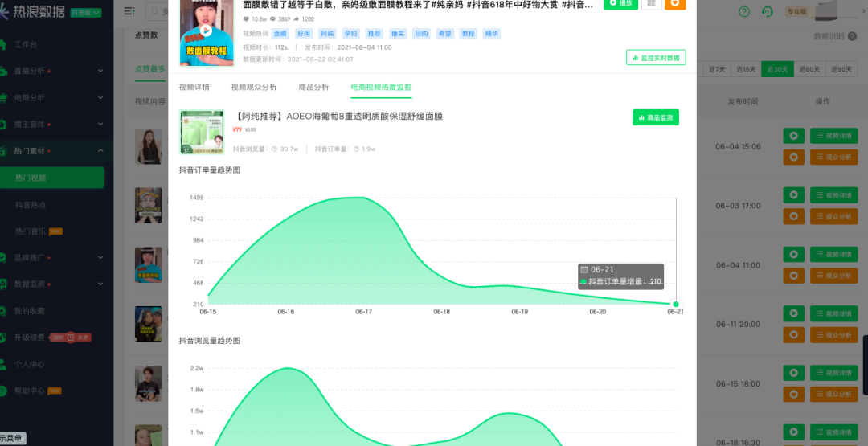Open the 抖音版 version dropdown

(x=86, y=13)
